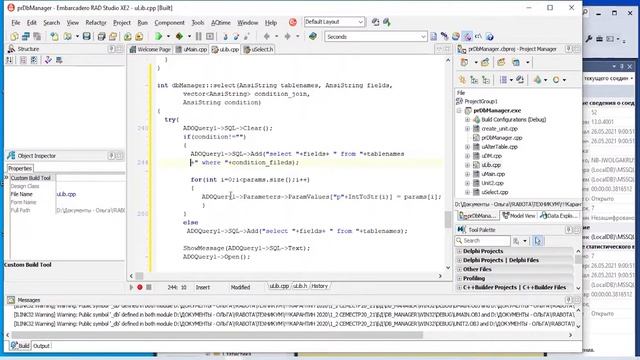Click the Save All toolbar icon
This screenshot has height=360, width=640.
pyautogui.click(x=101, y=37)
